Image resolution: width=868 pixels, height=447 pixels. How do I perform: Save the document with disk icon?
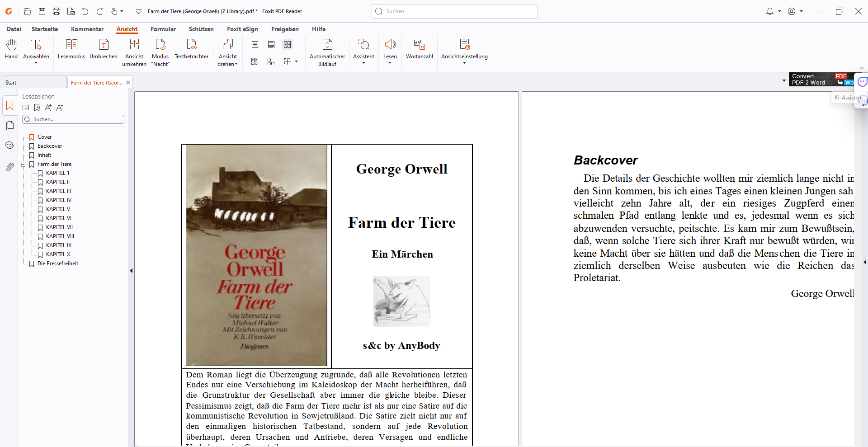(x=42, y=11)
